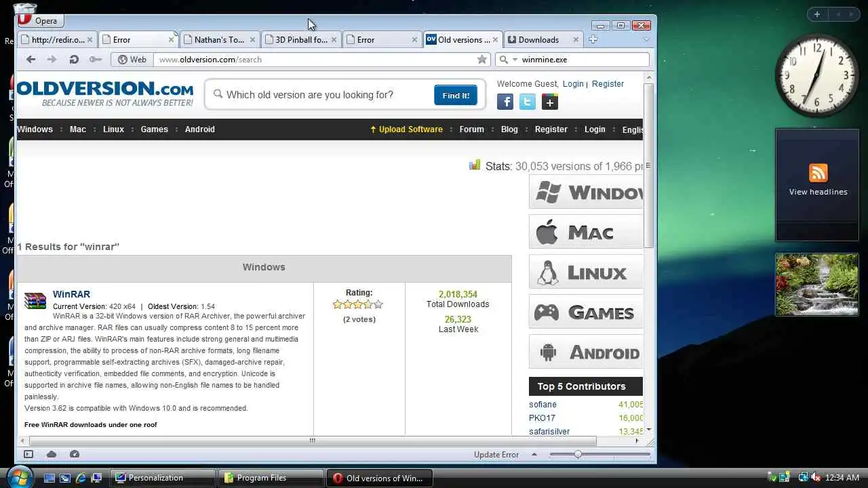Click the Opera Link cloud icon
The image size is (868, 488).
tap(52, 454)
